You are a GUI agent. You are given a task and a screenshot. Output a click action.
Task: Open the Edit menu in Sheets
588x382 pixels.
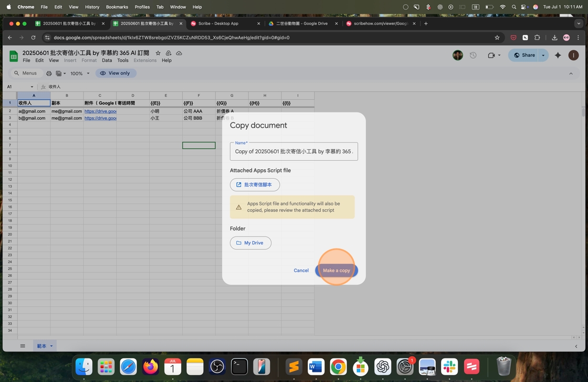click(x=39, y=60)
